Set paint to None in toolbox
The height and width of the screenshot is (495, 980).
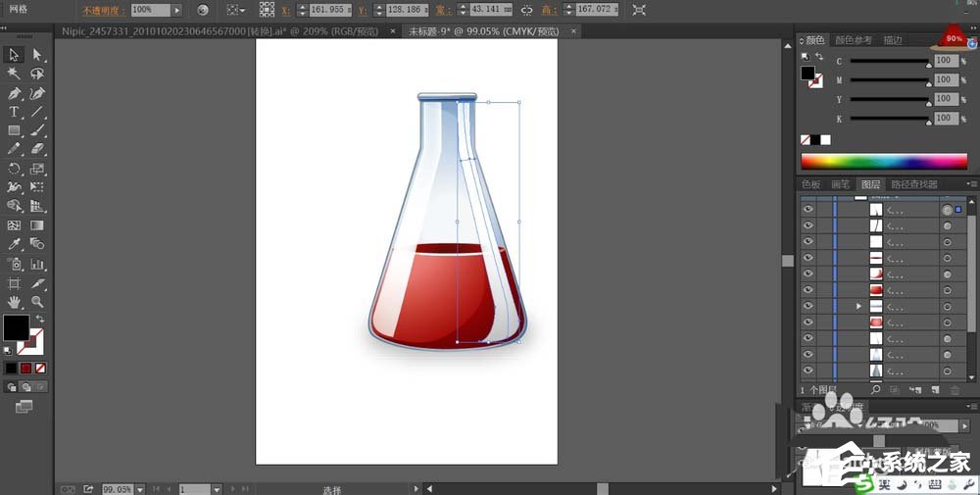pos(40,369)
